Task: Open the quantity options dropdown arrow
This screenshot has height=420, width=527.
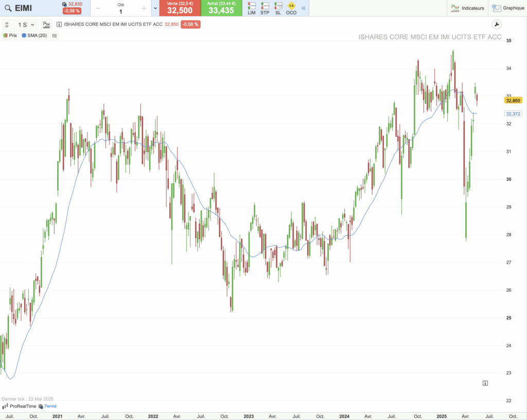Action: click(x=155, y=8)
